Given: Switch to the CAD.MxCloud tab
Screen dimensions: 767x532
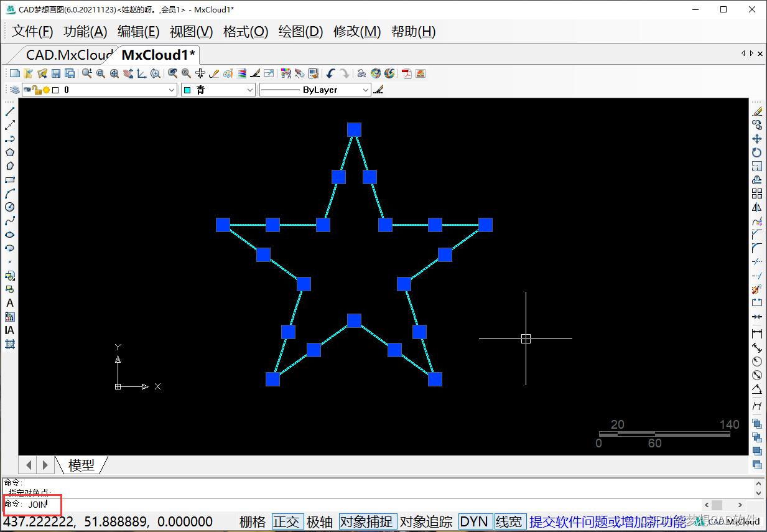Looking at the screenshot, I should pos(68,55).
